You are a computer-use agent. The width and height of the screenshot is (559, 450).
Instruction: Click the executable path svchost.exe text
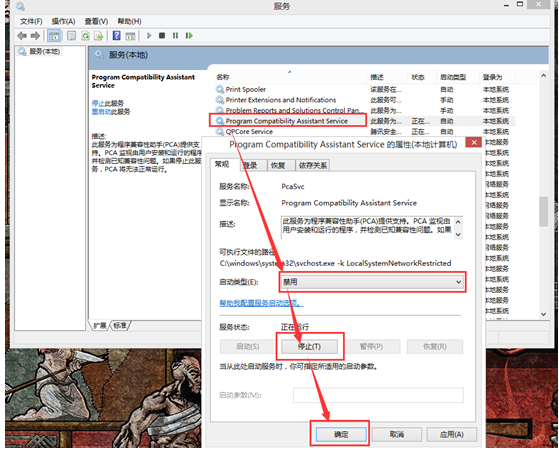335,264
